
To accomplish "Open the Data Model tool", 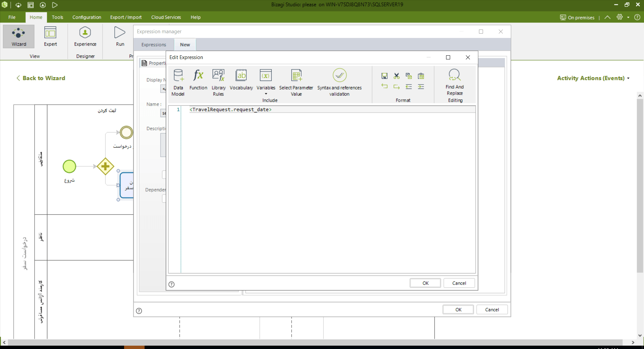I will [178, 83].
